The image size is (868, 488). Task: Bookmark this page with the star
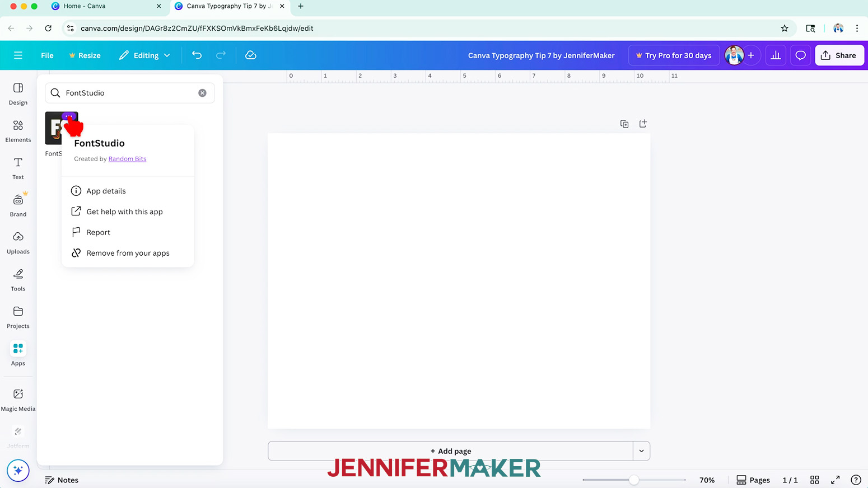(785, 28)
